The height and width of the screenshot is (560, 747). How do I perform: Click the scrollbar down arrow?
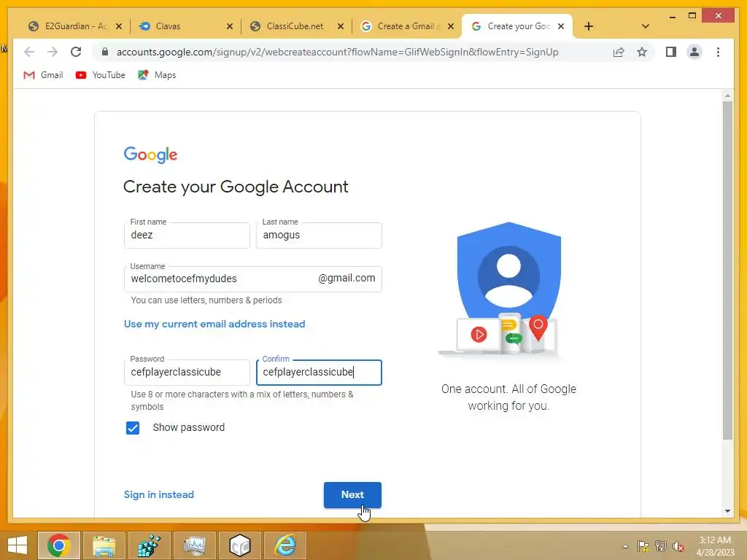(x=727, y=511)
